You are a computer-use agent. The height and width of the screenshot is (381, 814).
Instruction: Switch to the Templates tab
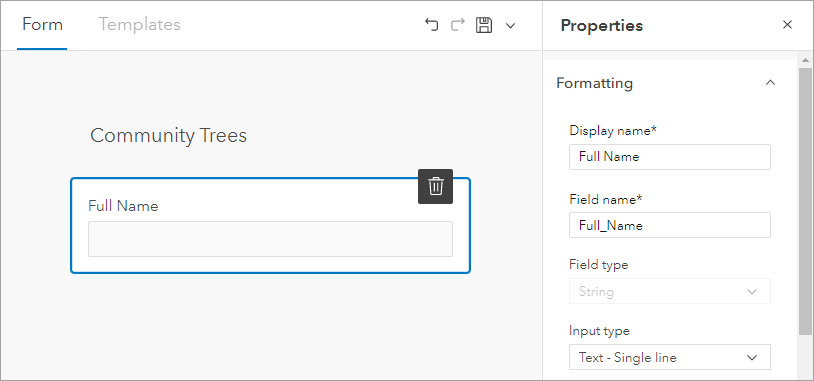(x=140, y=24)
